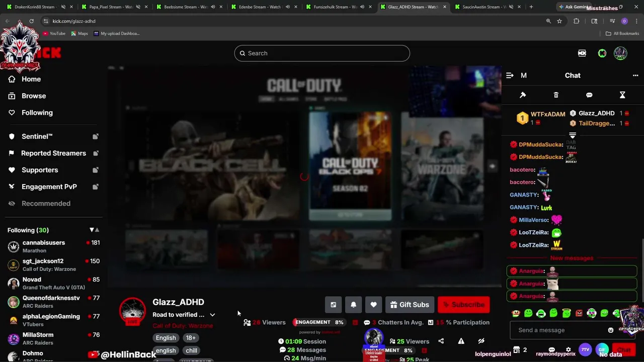Click the share icon below the stream
644x362 pixels.
point(441,341)
